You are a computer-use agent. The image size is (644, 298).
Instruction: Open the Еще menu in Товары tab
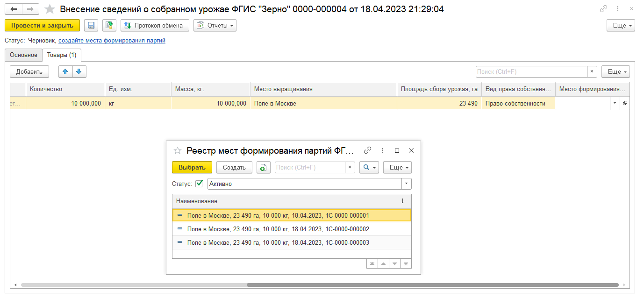click(x=615, y=71)
